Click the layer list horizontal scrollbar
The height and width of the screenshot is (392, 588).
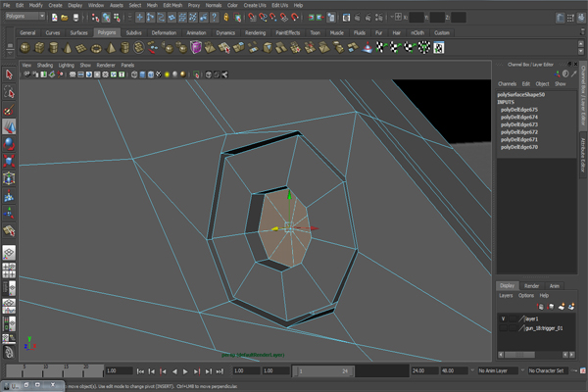click(519, 355)
